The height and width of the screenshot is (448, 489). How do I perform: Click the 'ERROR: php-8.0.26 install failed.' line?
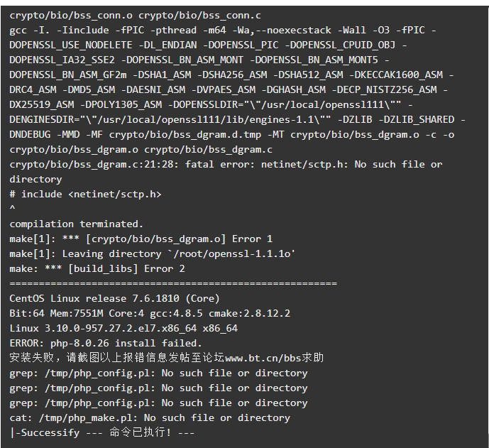click(x=106, y=344)
